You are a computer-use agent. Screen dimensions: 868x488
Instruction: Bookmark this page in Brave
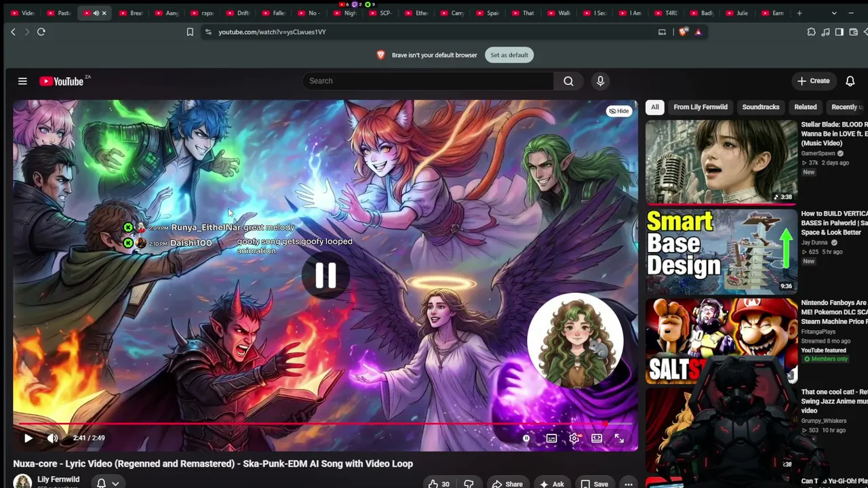[x=190, y=32]
